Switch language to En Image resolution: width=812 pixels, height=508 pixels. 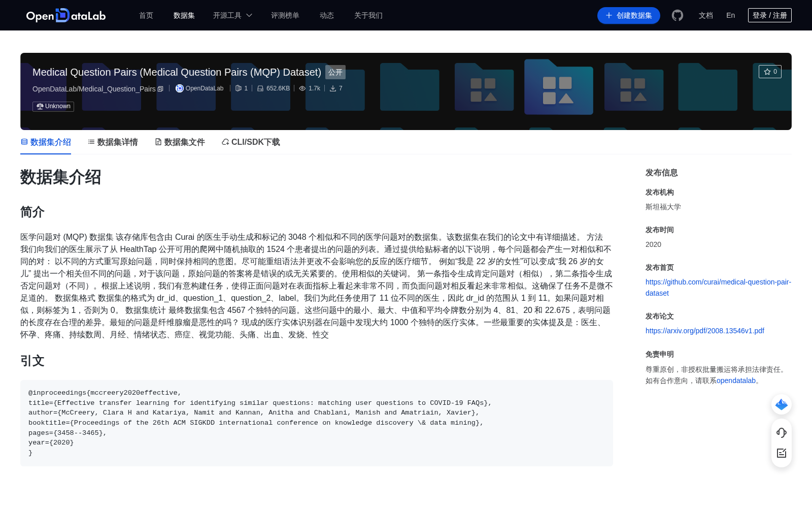[731, 15]
